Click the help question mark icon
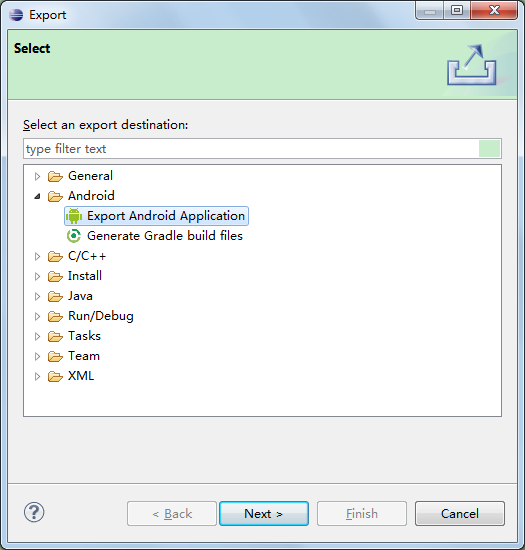The image size is (525, 550). (34, 512)
